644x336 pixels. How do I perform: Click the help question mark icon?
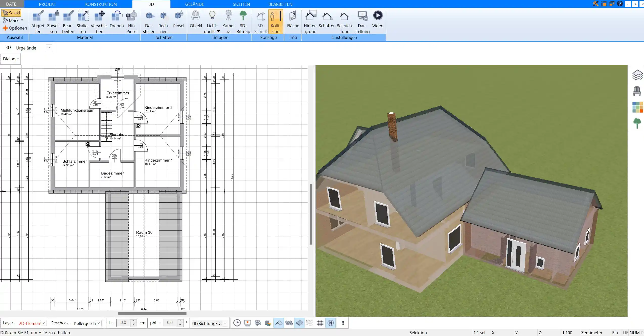(x=619, y=4)
